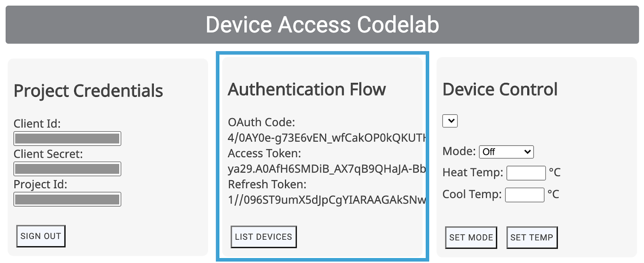Click the Cool Temp input box
The width and height of the screenshot is (644, 263).
click(524, 195)
